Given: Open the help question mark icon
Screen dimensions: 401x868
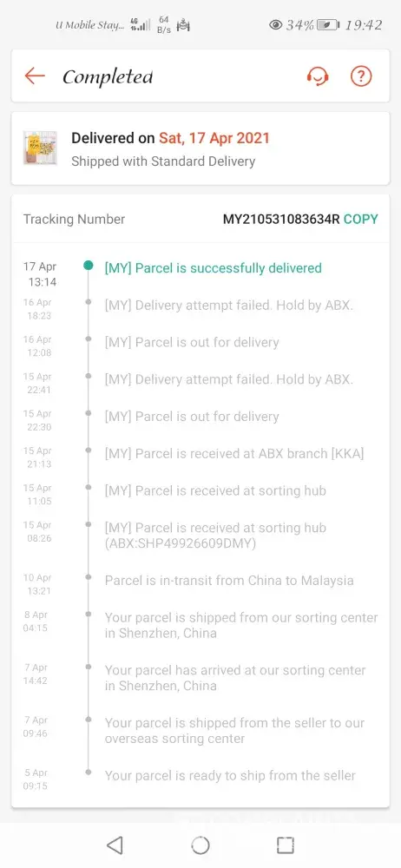Looking at the screenshot, I should point(361,76).
